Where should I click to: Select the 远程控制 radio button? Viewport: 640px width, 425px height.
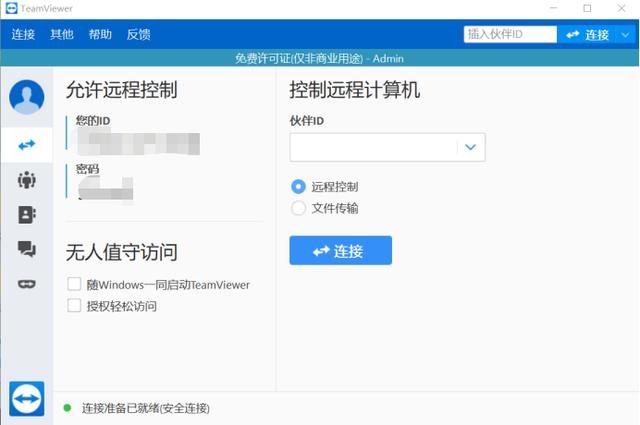point(298,187)
